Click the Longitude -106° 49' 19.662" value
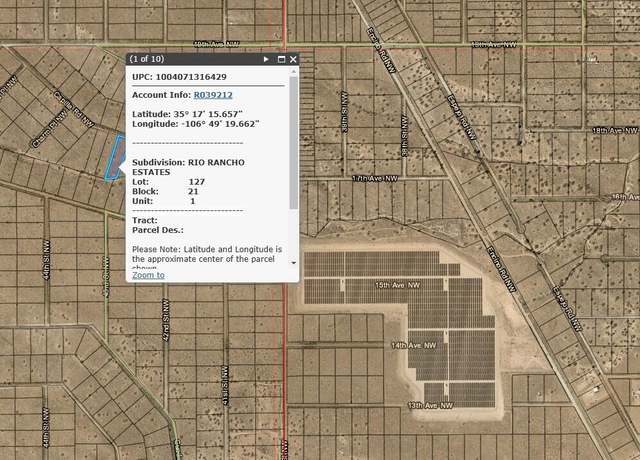Image resolution: width=640 pixels, height=460 pixels. tap(196, 124)
